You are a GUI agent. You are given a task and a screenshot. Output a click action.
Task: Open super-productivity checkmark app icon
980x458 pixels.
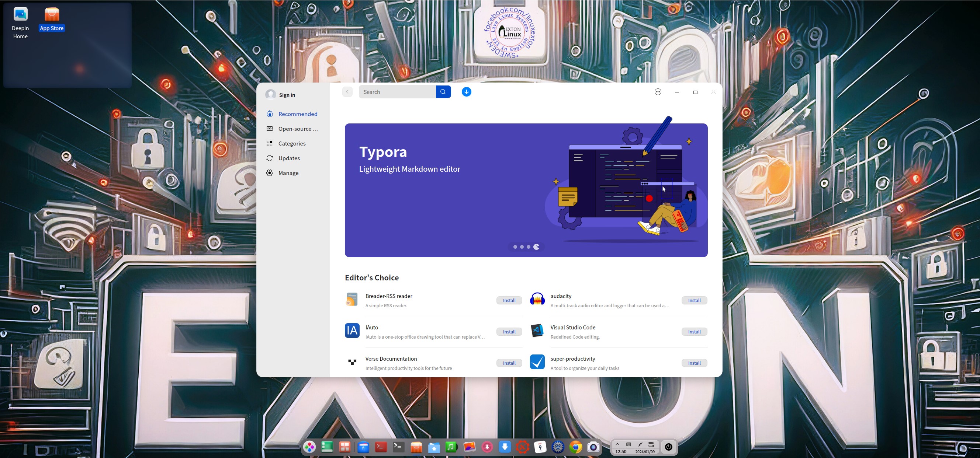[x=537, y=362]
